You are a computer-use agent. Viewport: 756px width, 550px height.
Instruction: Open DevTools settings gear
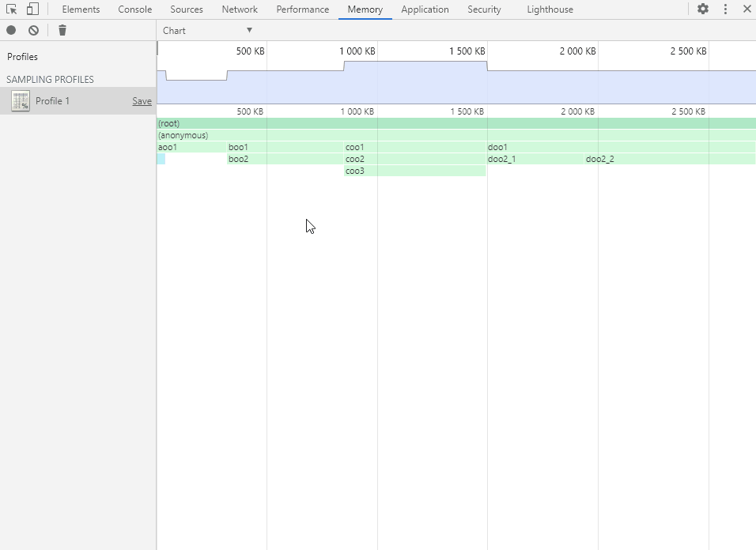coord(703,9)
